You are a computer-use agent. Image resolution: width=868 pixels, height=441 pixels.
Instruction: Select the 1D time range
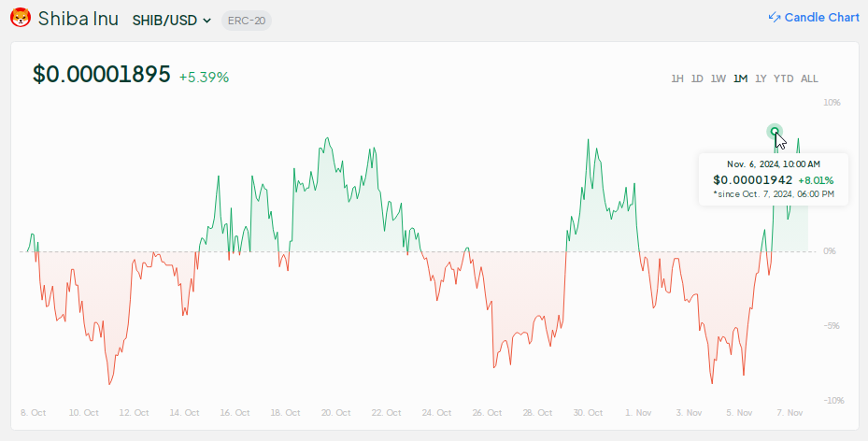click(697, 78)
